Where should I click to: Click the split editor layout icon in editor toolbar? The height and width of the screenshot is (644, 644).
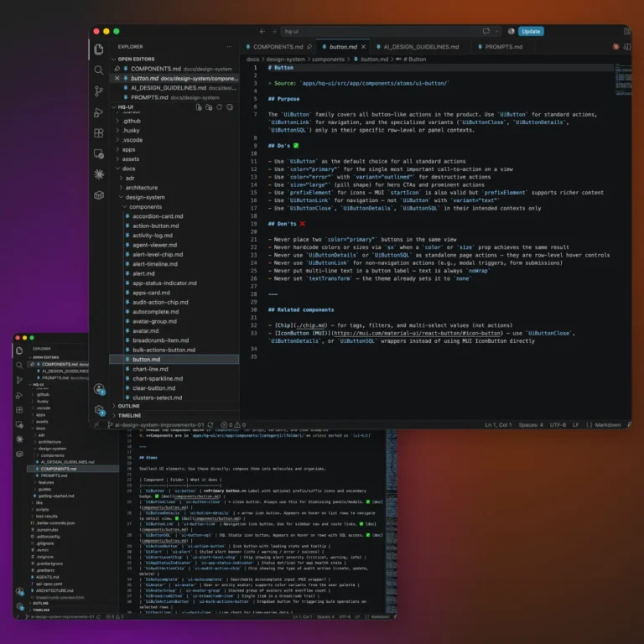pyautogui.click(x=626, y=47)
